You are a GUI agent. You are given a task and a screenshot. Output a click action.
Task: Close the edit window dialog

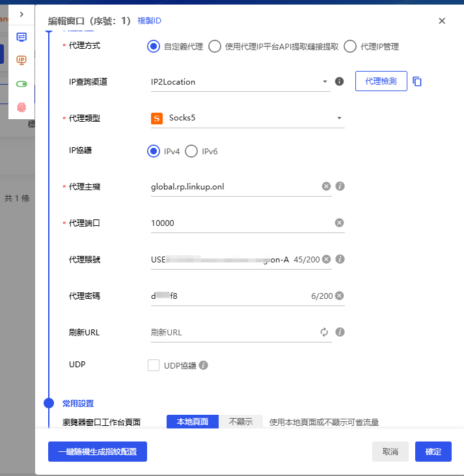tap(442, 21)
